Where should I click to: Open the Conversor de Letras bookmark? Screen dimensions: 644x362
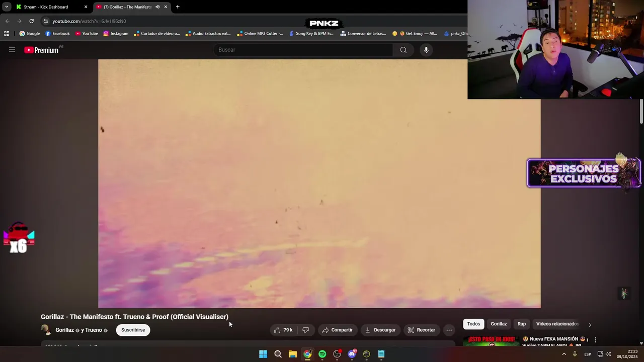[x=363, y=34]
